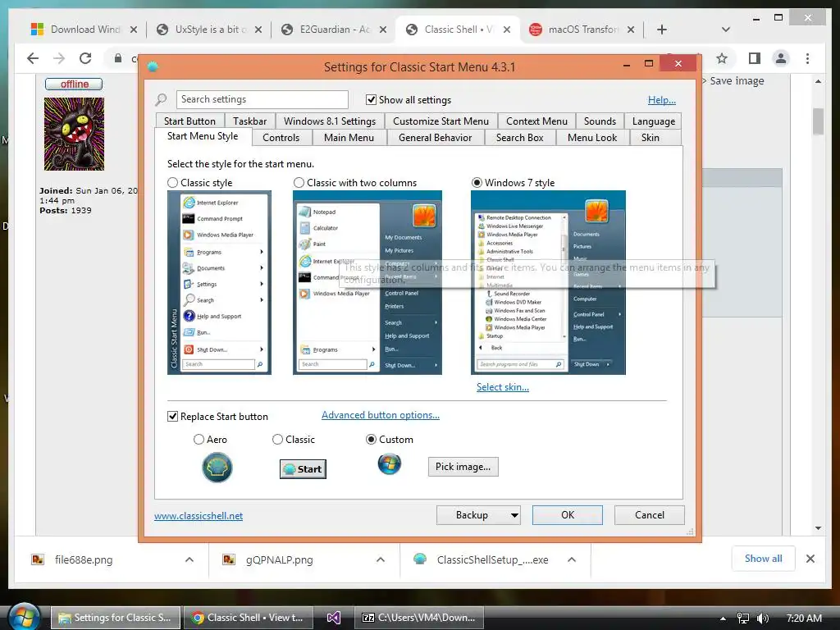Close the downloads bar
Viewport: 840px width, 630px height.
pyautogui.click(x=810, y=559)
